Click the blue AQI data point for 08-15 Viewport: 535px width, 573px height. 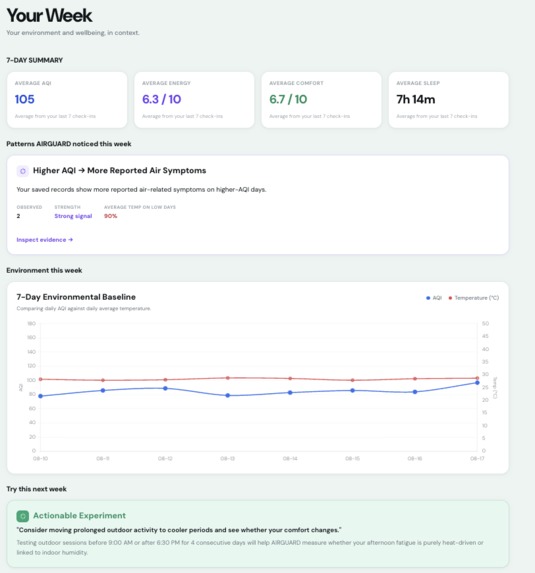[353, 390]
